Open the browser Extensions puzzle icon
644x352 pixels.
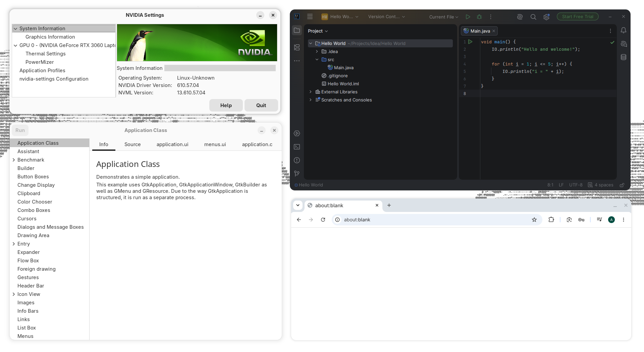[x=551, y=220]
